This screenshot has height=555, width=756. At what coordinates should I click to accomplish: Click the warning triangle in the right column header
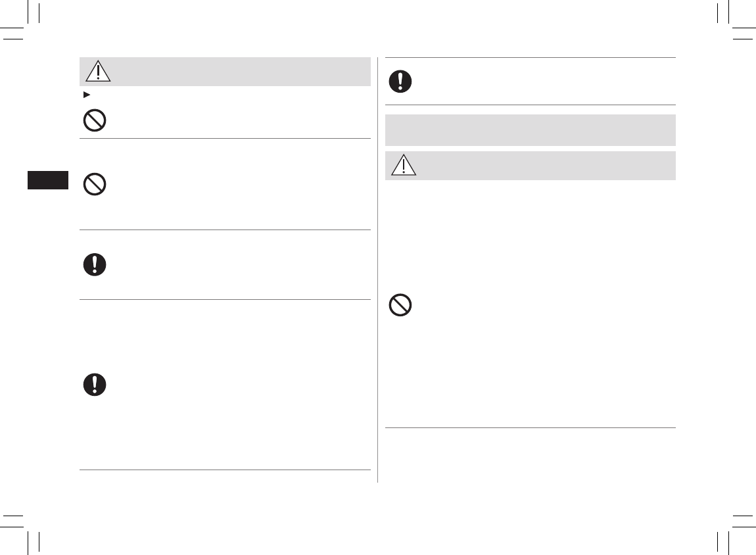click(404, 166)
